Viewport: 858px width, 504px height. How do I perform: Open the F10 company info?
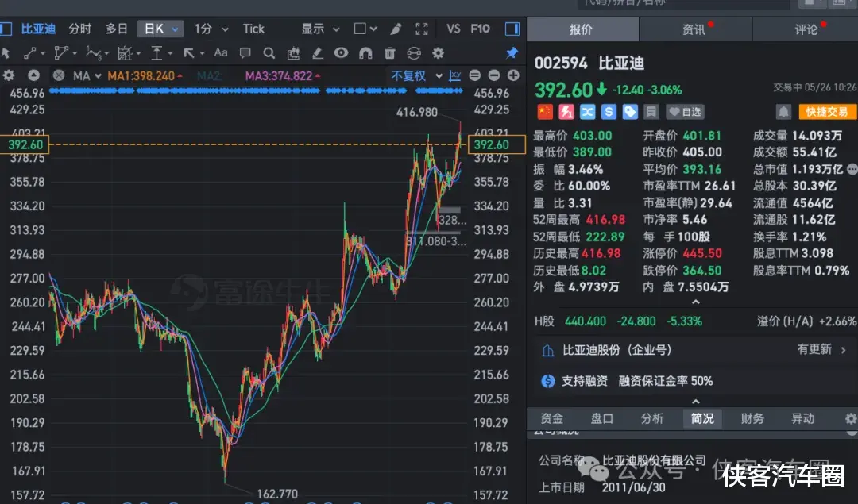click(x=481, y=29)
